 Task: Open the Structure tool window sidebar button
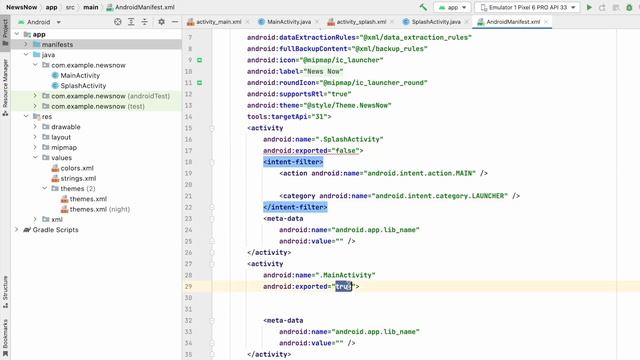(5, 291)
